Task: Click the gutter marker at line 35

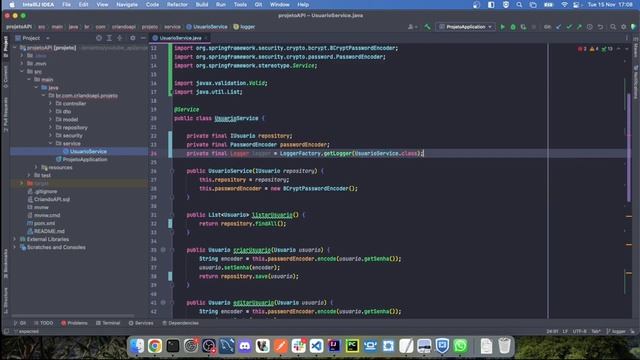Action: pyautogui.click(x=163, y=250)
